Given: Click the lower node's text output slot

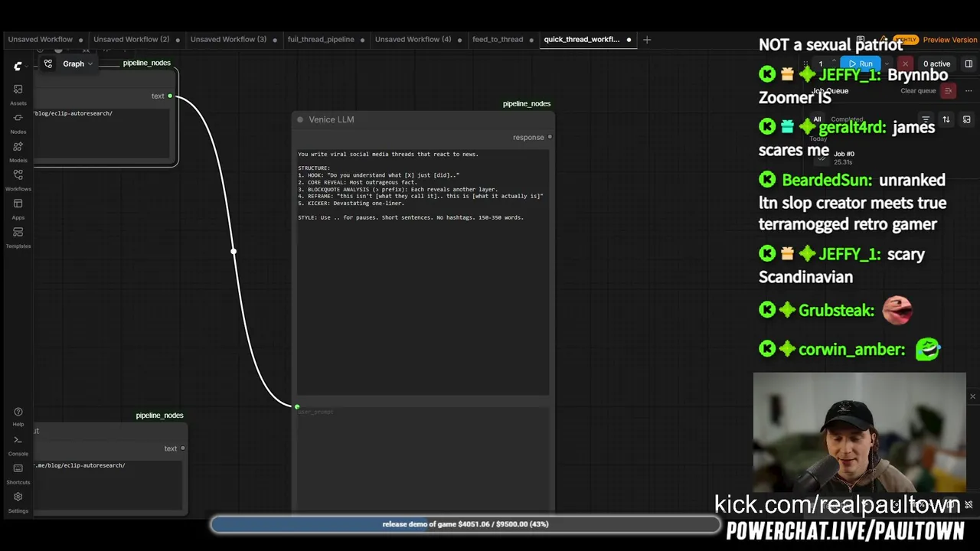Looking at the screenshot, I should [x=183, y=448].
